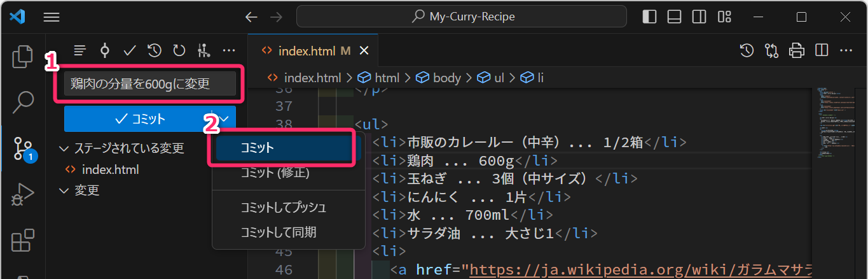The width and height of the screenshot is (868, 279).
Task: Click the refresh icon in Source Control toolbar
Action: tap(179, 50)
